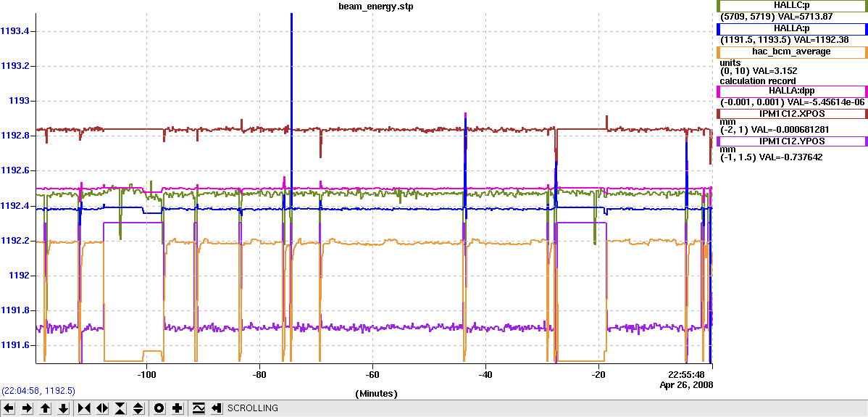Click the cursor readout (22:04:58, 1192.5)
Image resolution: width=868 pixels, height=417 pixels.
pyautogui.click(x=38, y=390)
